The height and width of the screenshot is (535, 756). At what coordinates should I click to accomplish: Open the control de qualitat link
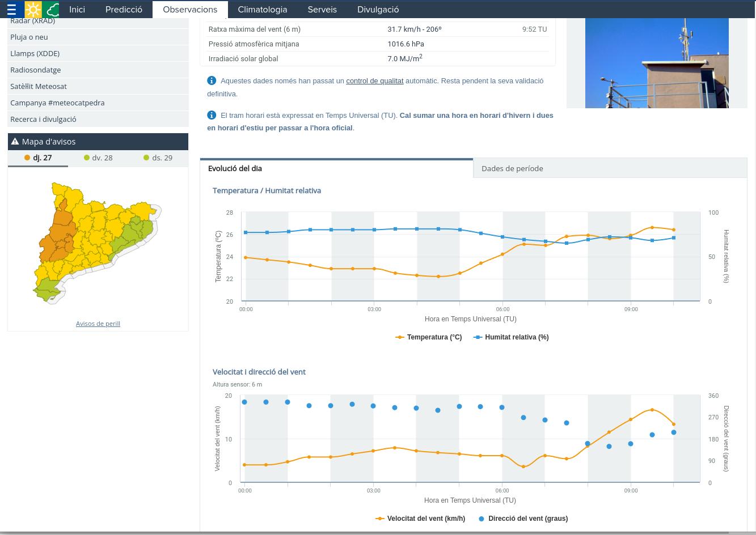374,81
